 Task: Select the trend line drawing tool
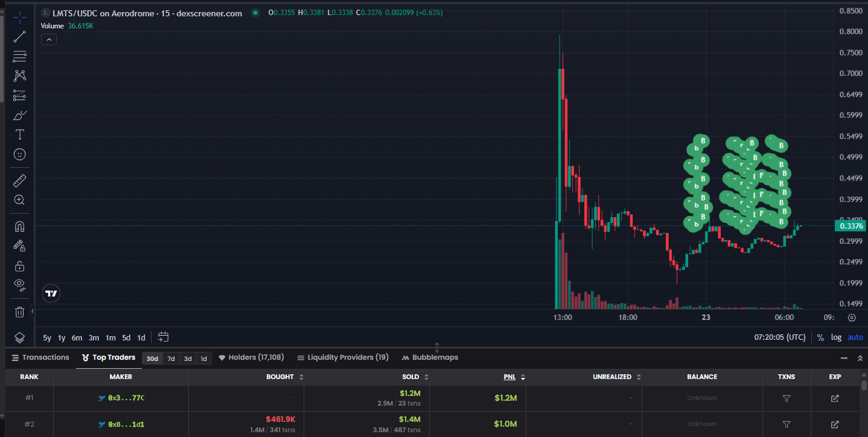pyautogui.click(x=19, y=36)
